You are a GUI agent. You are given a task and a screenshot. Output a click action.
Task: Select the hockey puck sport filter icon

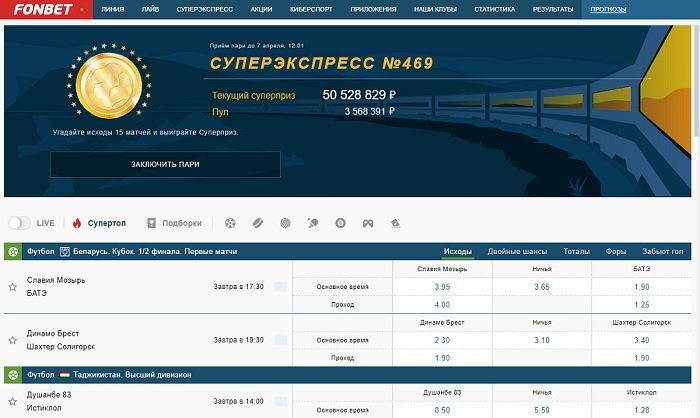click(258, 223)
